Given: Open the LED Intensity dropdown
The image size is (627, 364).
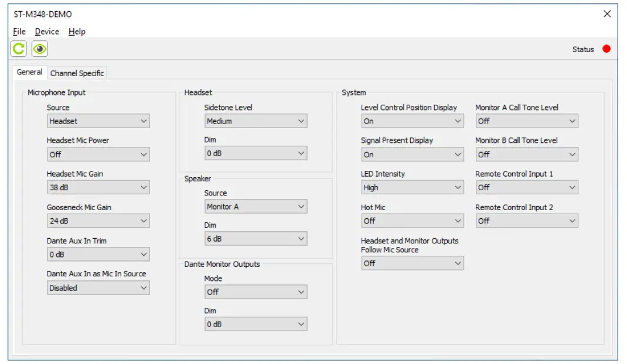Looking at the screenshot, I should [x=412, y=188].
